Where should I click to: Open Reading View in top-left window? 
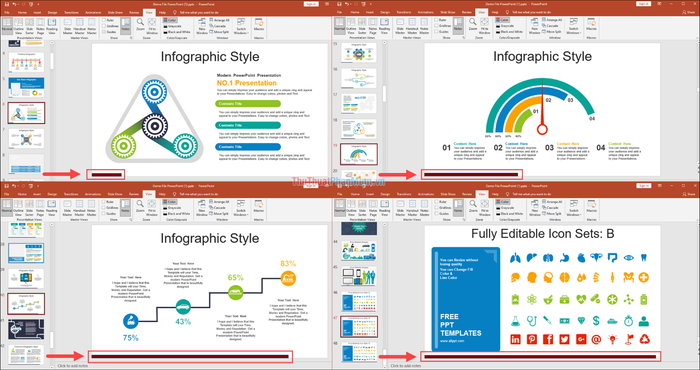[52, 27]
